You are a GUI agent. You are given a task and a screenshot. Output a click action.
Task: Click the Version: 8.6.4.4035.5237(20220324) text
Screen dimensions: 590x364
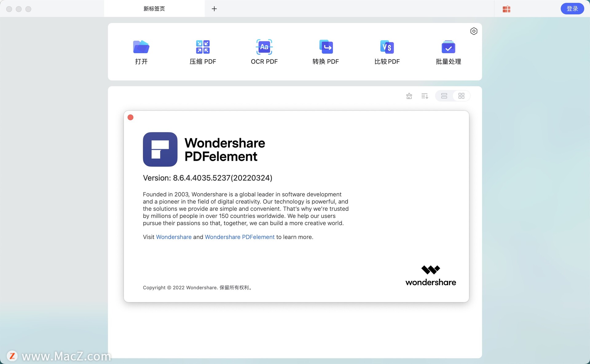point(207,178)
